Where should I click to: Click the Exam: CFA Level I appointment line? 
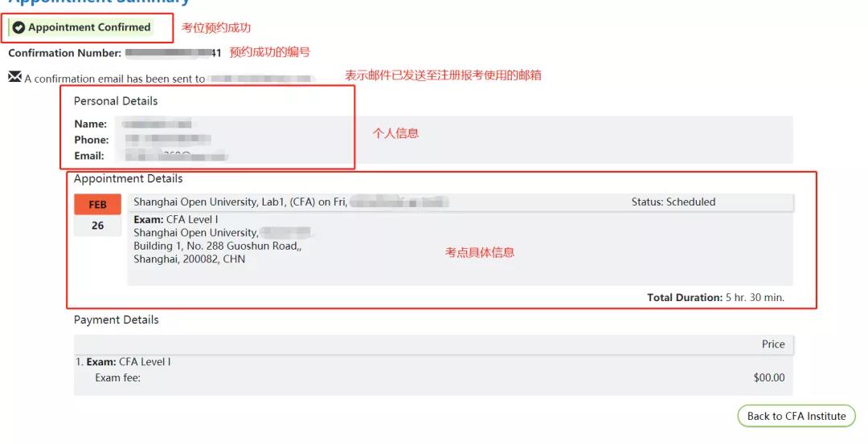[x=176, y=219]
